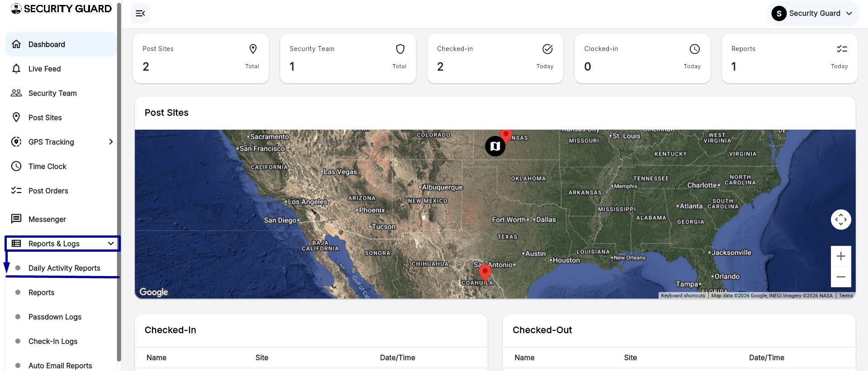
Task: Click the Reports & Logs list icon
Action: point(16,244)
